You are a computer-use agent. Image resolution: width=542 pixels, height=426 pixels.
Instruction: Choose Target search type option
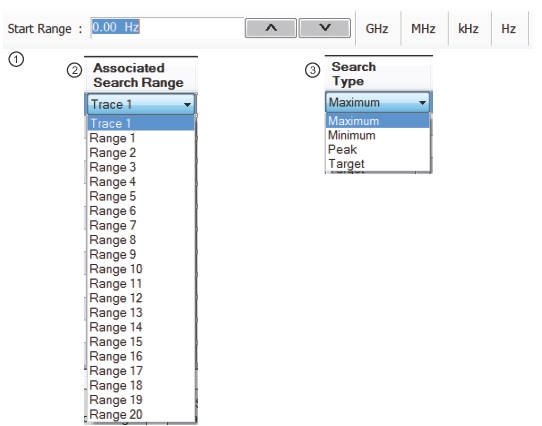(x=378, y=164)
